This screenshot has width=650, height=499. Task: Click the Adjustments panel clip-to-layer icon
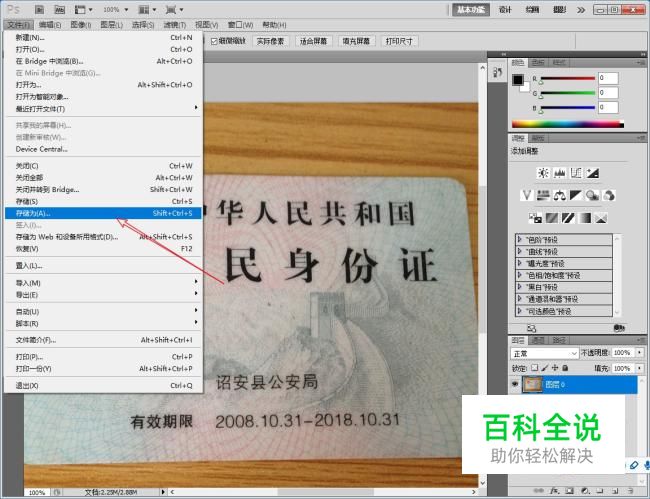click(x=619, y=328)
